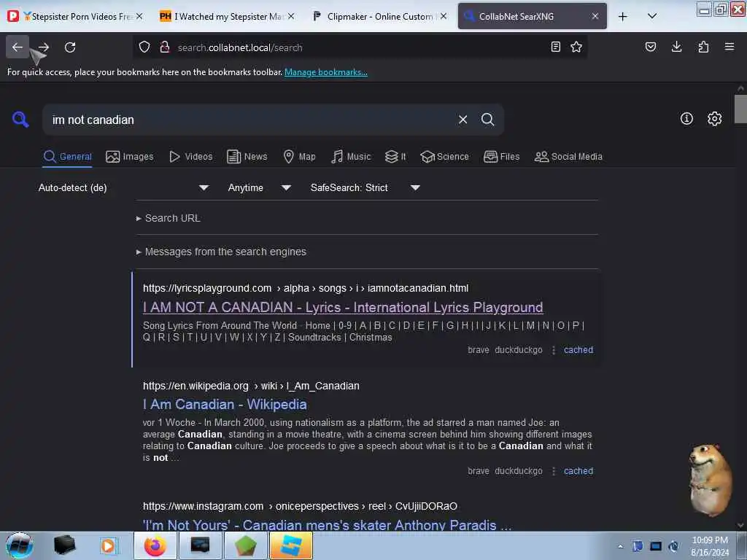Click the page vertical scrollbar thumb
The height and width of the screenshot is (560, 747).
pos(740,109)
